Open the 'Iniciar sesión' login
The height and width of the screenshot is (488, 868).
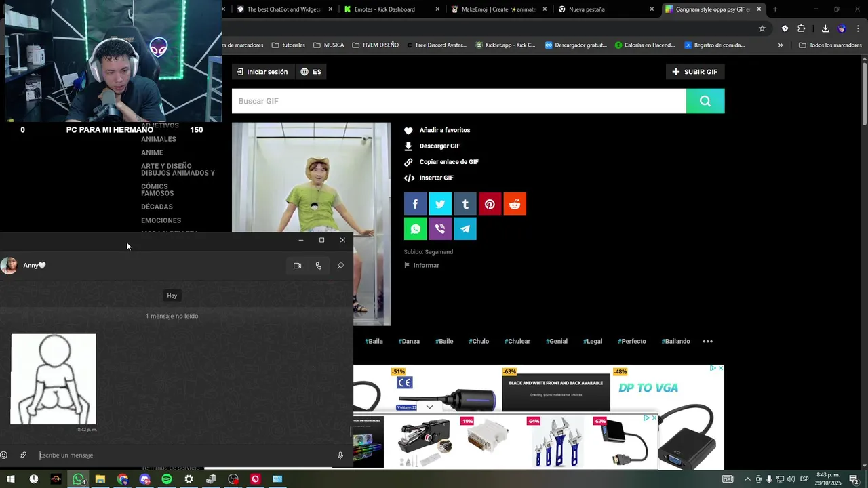(x=262, y=72)
